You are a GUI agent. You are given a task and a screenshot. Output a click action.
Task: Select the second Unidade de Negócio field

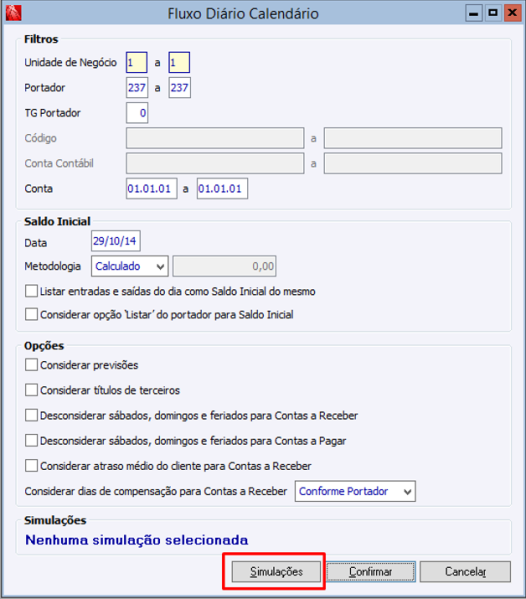pyautogui.click(x=179, y=63)
